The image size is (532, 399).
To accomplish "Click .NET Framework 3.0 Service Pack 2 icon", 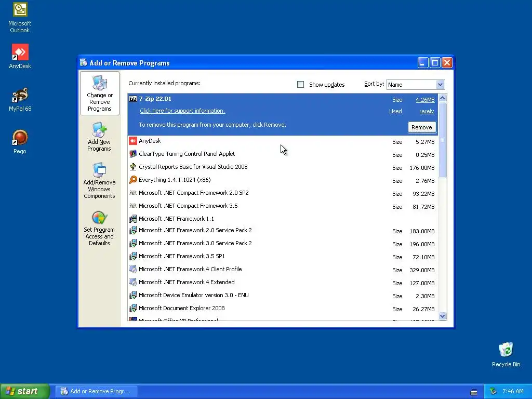I will (133, 243).
